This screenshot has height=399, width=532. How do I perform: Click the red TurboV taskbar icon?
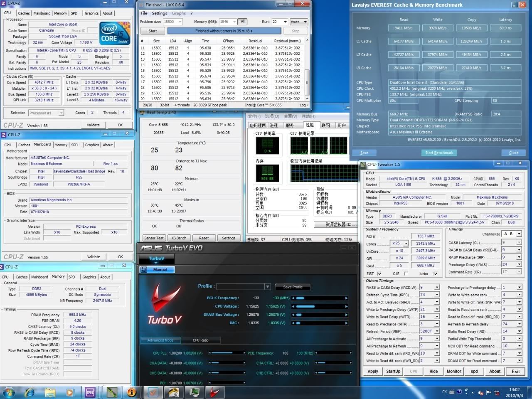click(x=214, y=392)
